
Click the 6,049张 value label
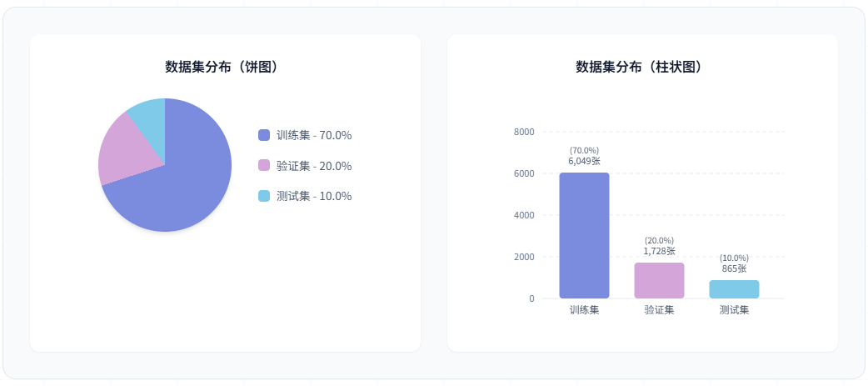coord(584,161)
